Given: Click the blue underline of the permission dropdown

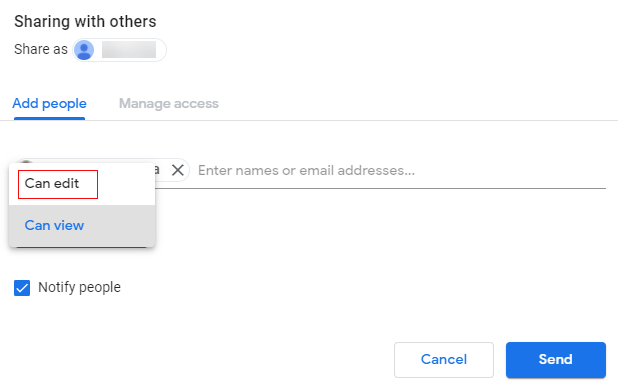Looking at the screenshot, I should 81,247.
